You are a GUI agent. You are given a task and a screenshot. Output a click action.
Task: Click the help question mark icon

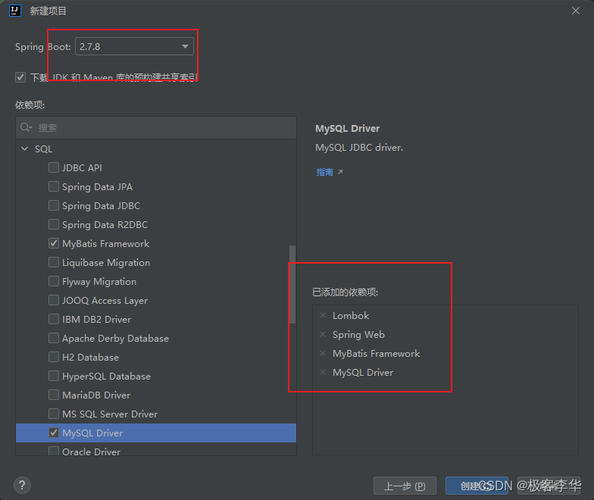tap(22, 485)
